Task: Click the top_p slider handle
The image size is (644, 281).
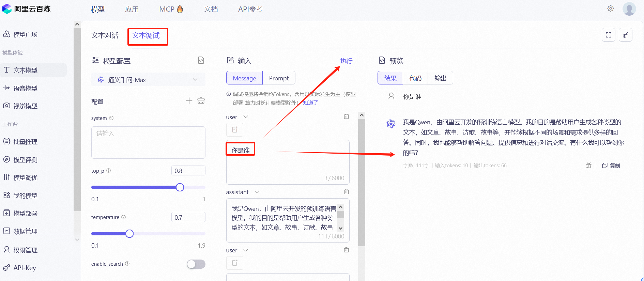Action: coord(180,187)
